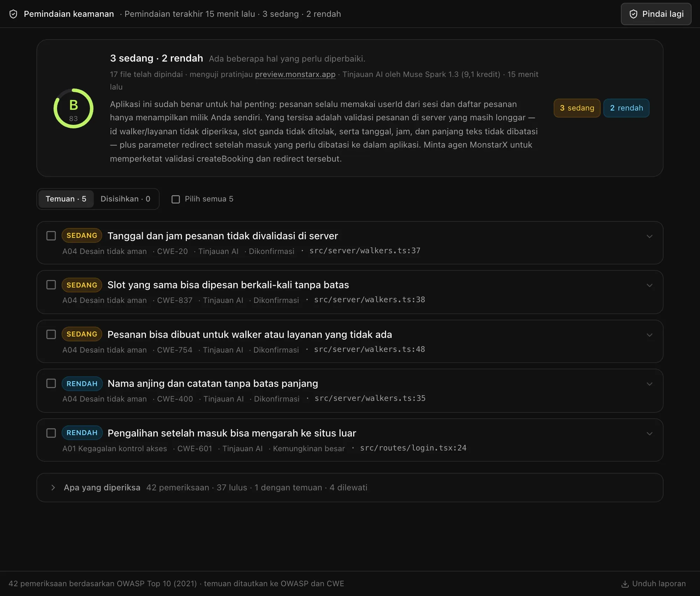Click the shield icon beside Pemindaian keamanan
This screenshot has width=700, height=596.
tap(13, 14)
